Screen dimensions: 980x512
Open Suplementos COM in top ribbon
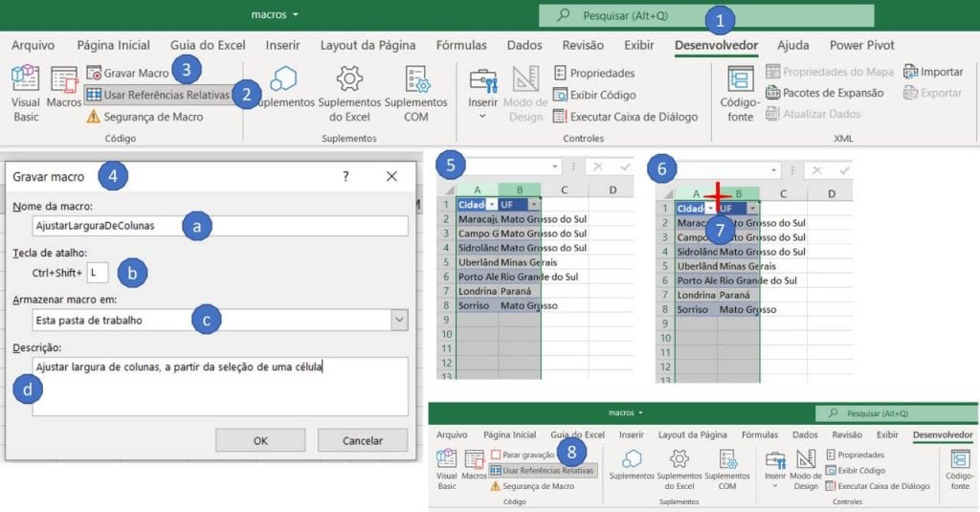point(415,94)
